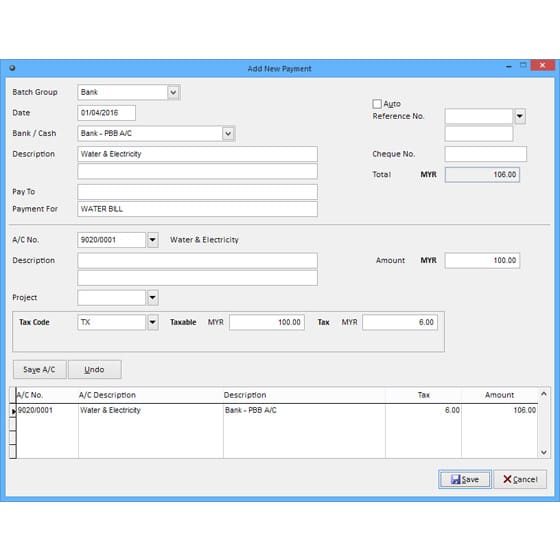
Task: Minimize the Add New Payment window
Action: click(x=509, y=66)
